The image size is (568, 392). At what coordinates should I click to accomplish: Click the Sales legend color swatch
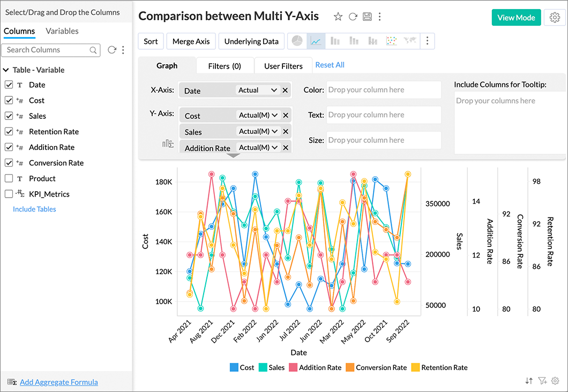[263, 367]
